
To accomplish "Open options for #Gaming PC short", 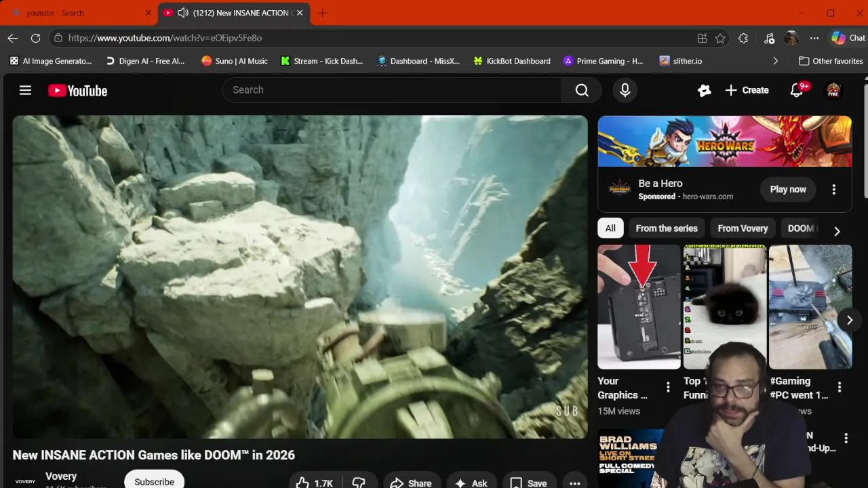I will [x=840, y=388].
